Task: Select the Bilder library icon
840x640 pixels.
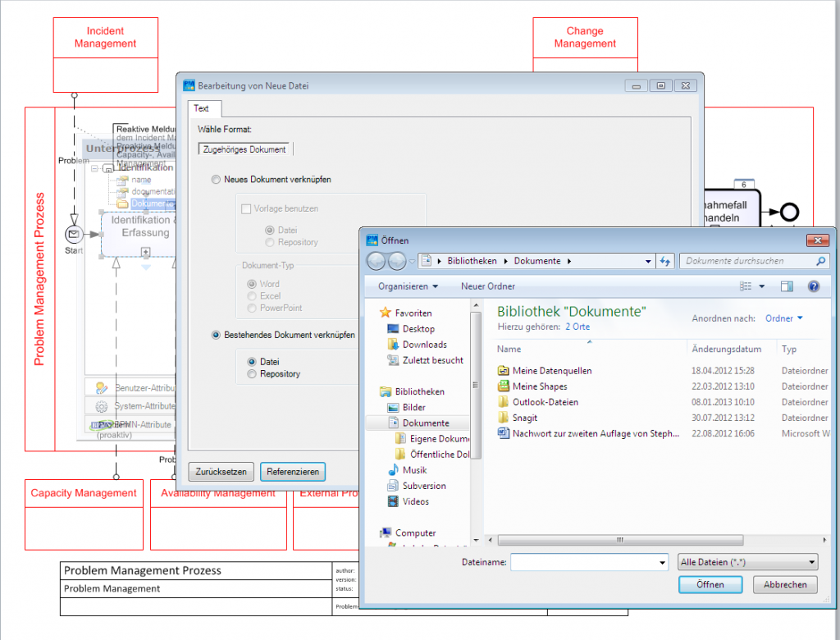Action: (393, 407)
